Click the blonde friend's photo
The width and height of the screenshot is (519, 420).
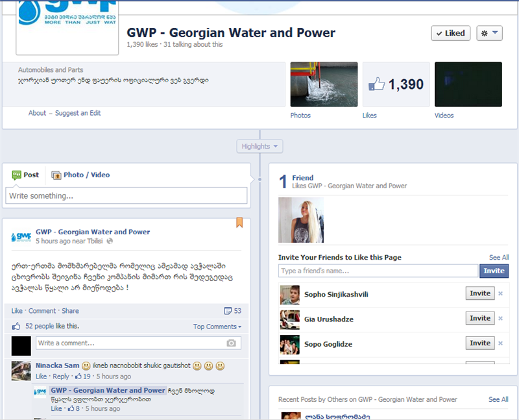(301, 220)
